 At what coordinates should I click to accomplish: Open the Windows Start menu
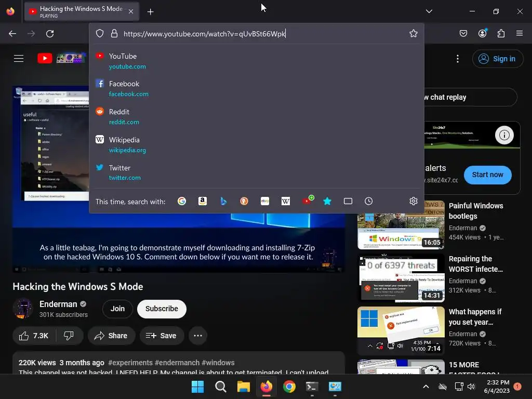click(x=197, y=387)
